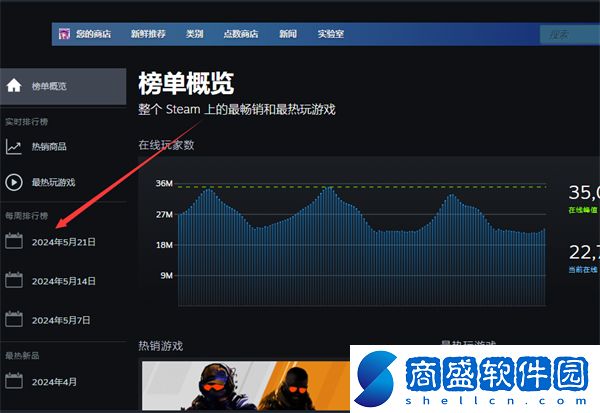The image size is (600, 413).
Task: Open the 2024年4月 top new releases
Action: [54, 382]
